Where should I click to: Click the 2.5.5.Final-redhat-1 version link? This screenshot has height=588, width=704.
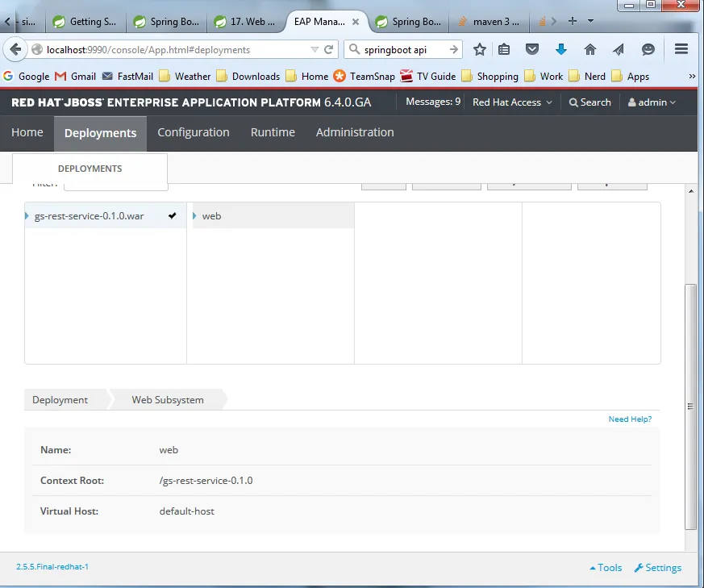click(52, 567)
